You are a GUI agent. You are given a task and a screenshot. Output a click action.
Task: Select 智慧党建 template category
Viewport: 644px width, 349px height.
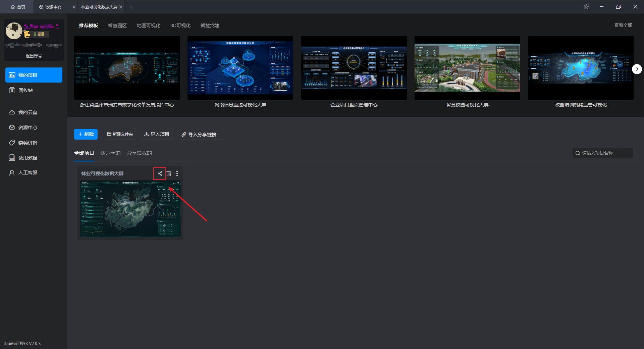(210, 26)
